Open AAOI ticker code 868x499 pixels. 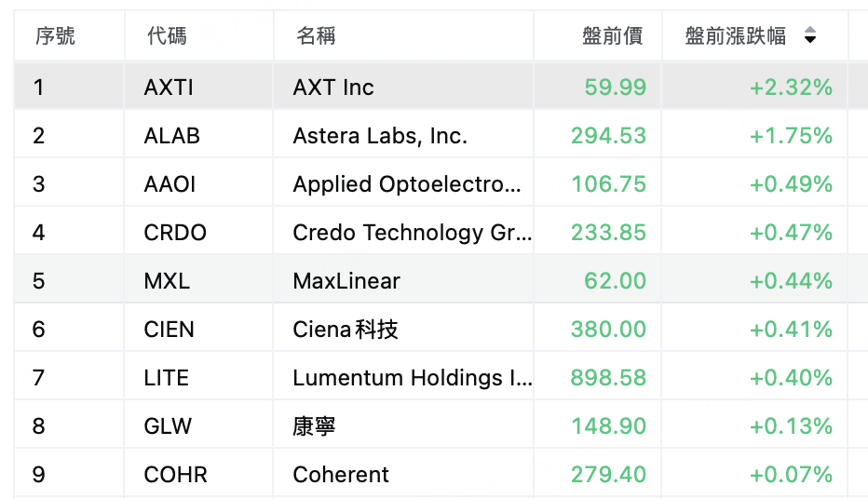click(170, 184)
